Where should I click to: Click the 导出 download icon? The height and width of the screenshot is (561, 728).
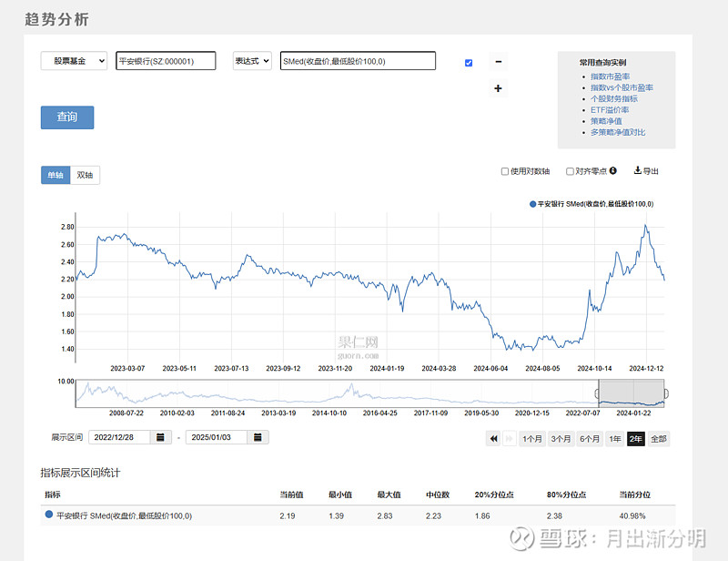638,170
